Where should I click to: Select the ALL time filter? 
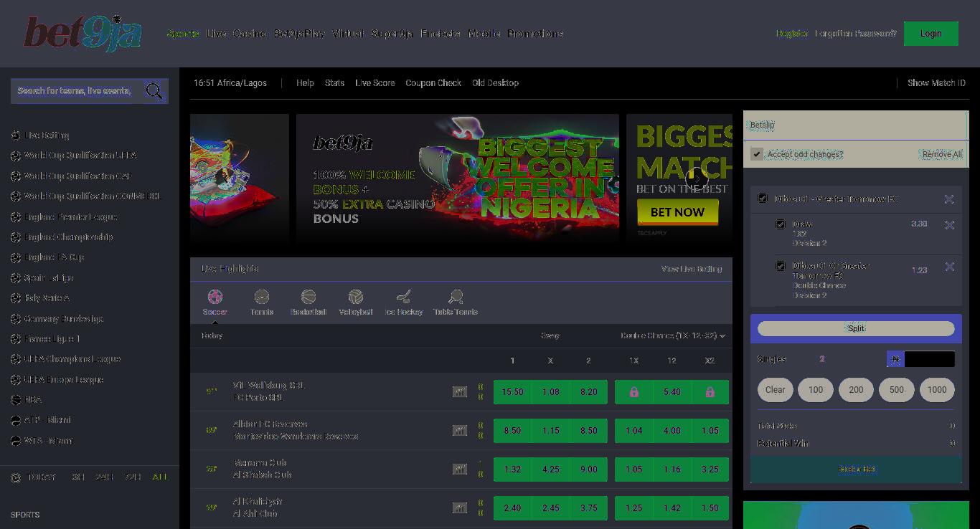(x=160, y=477)
